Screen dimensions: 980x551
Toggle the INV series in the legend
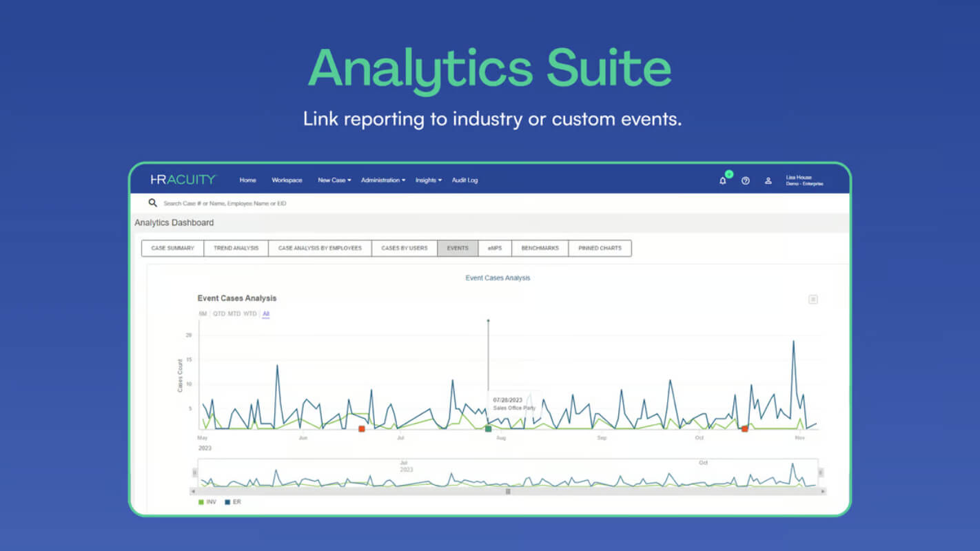(207, 502)
